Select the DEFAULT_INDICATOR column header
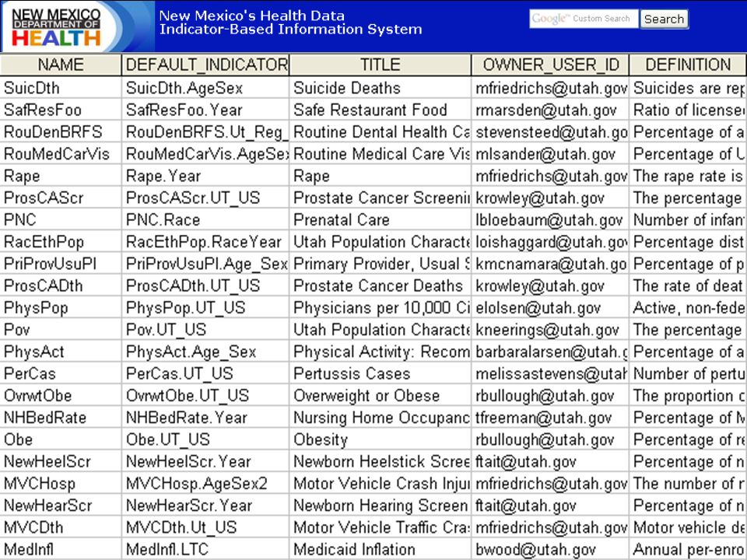747x560 pixels. tap(205, 65)
